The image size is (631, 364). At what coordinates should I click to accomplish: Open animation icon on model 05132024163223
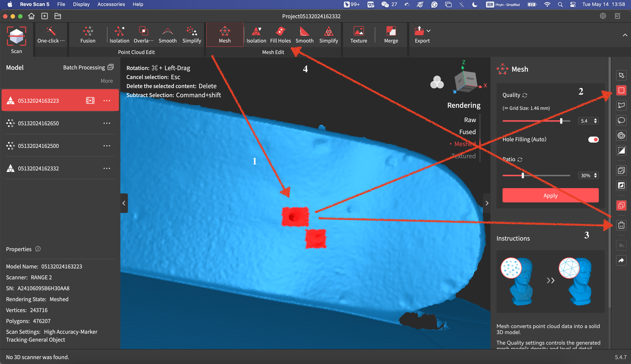90,100
